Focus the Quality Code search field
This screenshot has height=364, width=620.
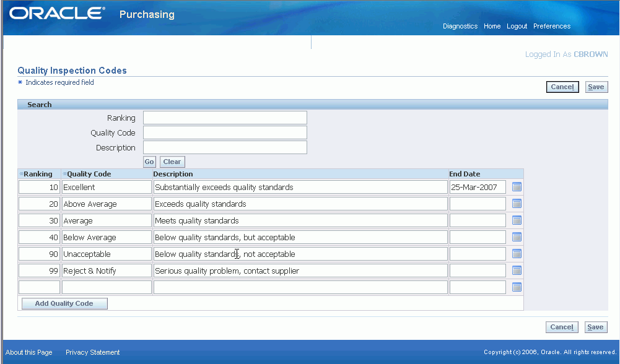click(225, 132)
